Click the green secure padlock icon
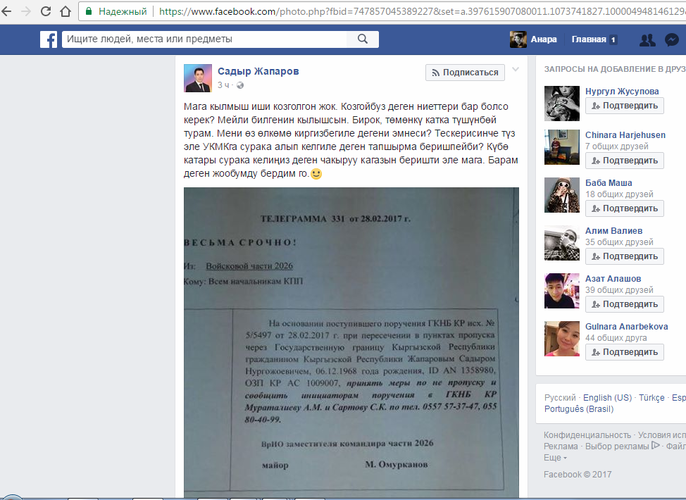Viewport: 686px width, 500px height. coord(90,11)
